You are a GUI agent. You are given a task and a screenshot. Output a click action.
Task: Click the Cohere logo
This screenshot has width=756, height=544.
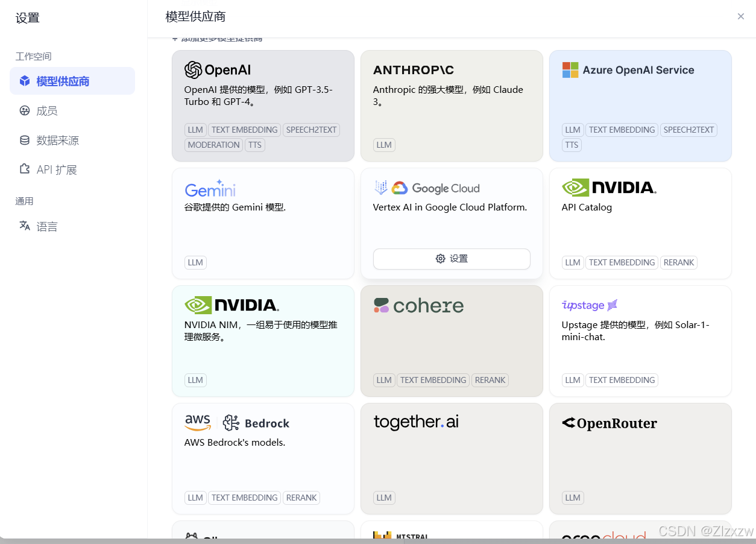pyautogui.click(x=418, y=305)
